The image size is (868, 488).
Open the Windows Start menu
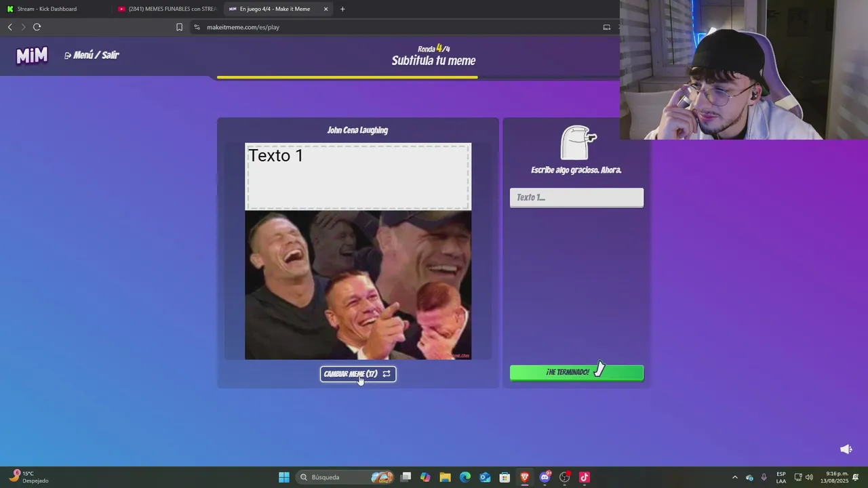pyautogui.click(x=284, y=477)
